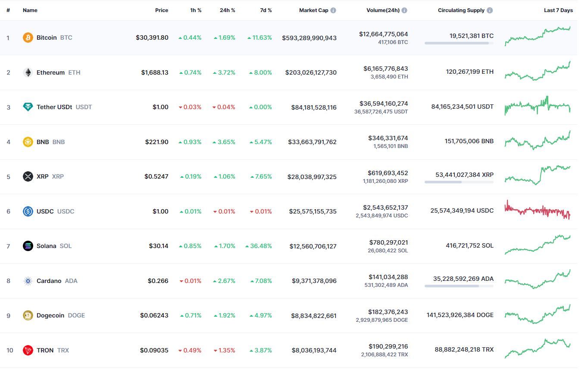Click Cardano's 24h volume $141,034,288
This screenshot has height=371, width=588.
coord(388,277)
